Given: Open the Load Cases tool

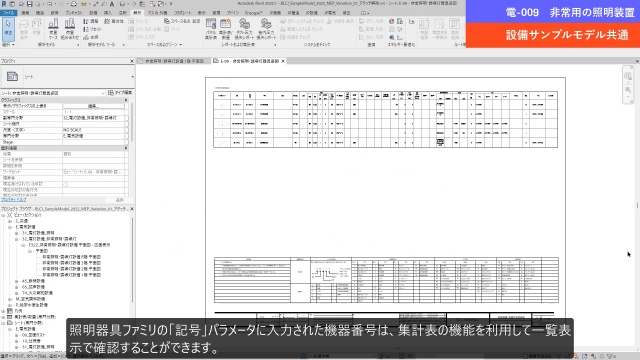Looking at the screenshot, I should (53, 29).
